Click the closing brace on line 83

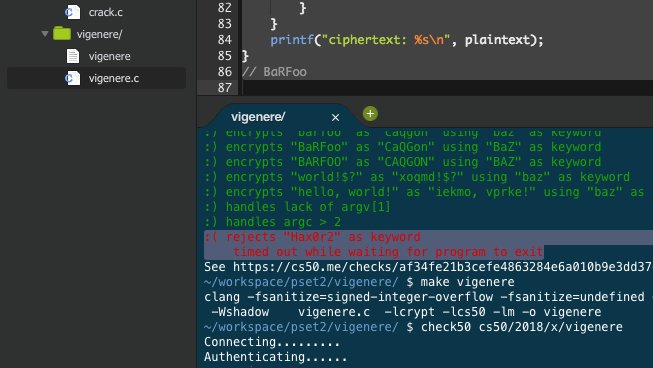click(x=274, y=24)
